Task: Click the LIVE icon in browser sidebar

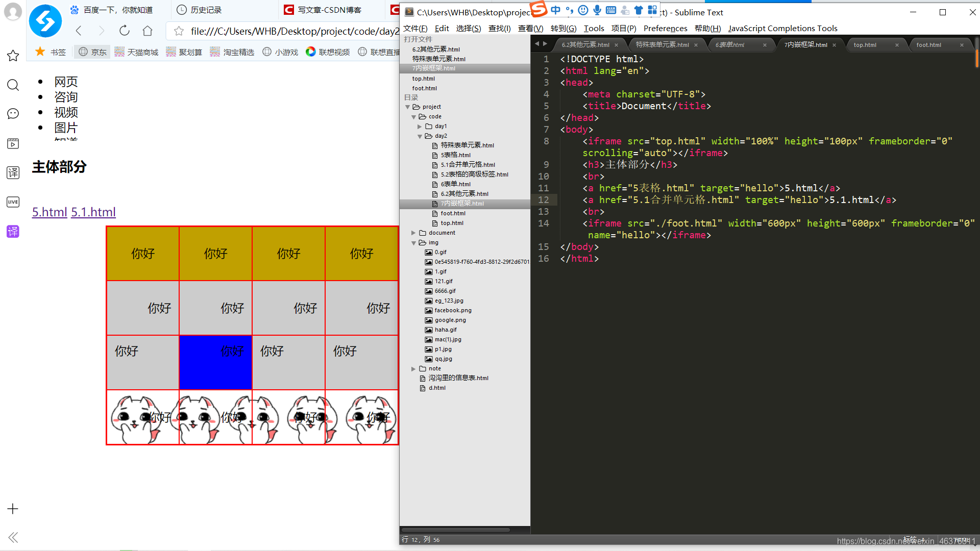Action: pyautogui.click(x=13, y=202)
